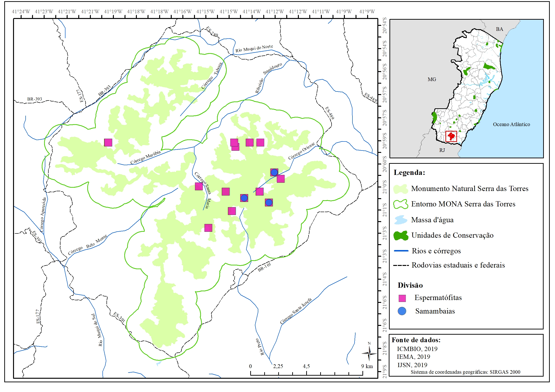Click the blue Rios e córregos legend line
This screenshot has width=555, height=392.
click(x=401, y=251)
